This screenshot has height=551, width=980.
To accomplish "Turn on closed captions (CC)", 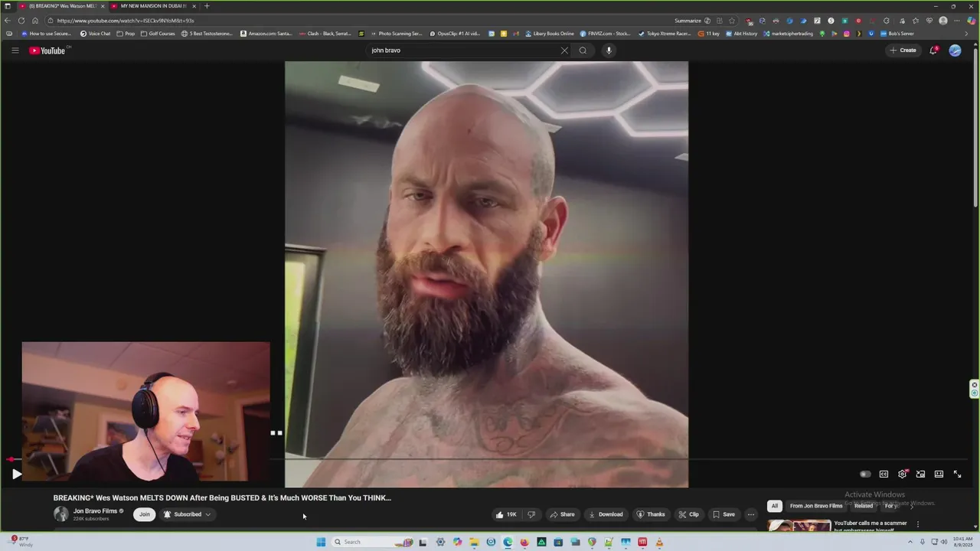I will 884,474.
